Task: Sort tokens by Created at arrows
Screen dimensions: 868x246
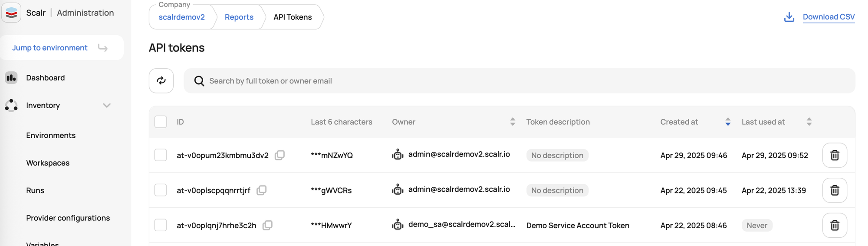Action: pos(728,122)
